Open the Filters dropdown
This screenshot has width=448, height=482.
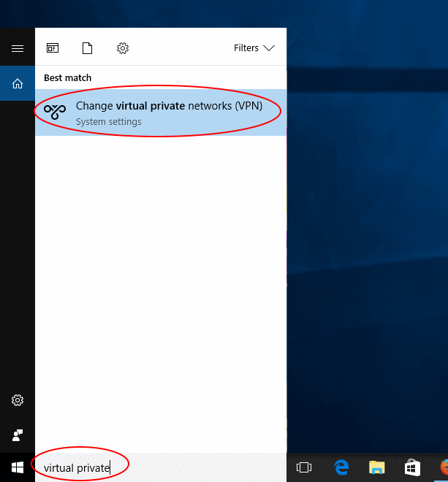pos(254,48)
